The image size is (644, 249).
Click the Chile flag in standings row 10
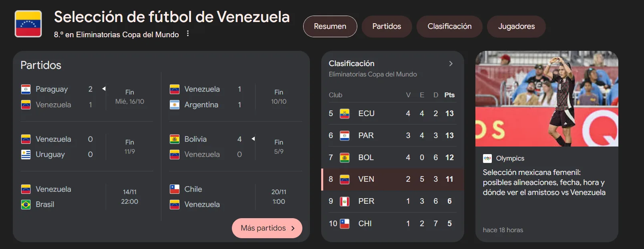click(344, 223)
